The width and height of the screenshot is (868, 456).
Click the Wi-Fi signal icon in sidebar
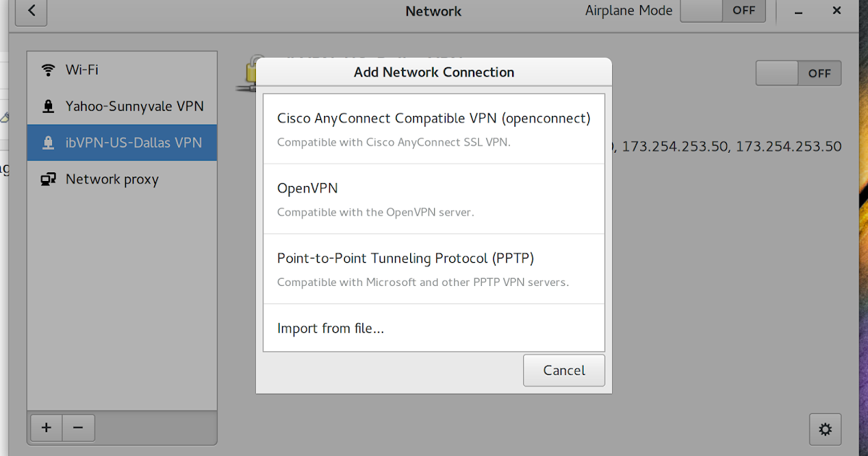pos(48,69)
